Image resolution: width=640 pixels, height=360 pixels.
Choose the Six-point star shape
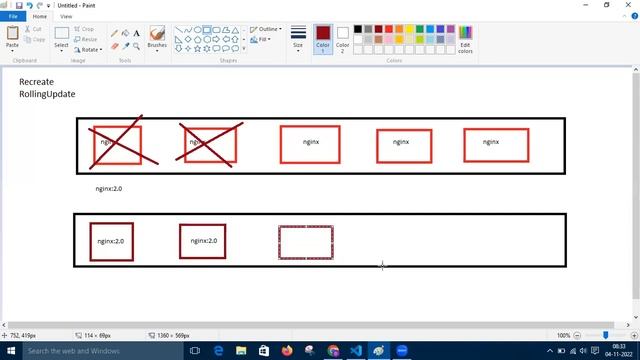207,49
